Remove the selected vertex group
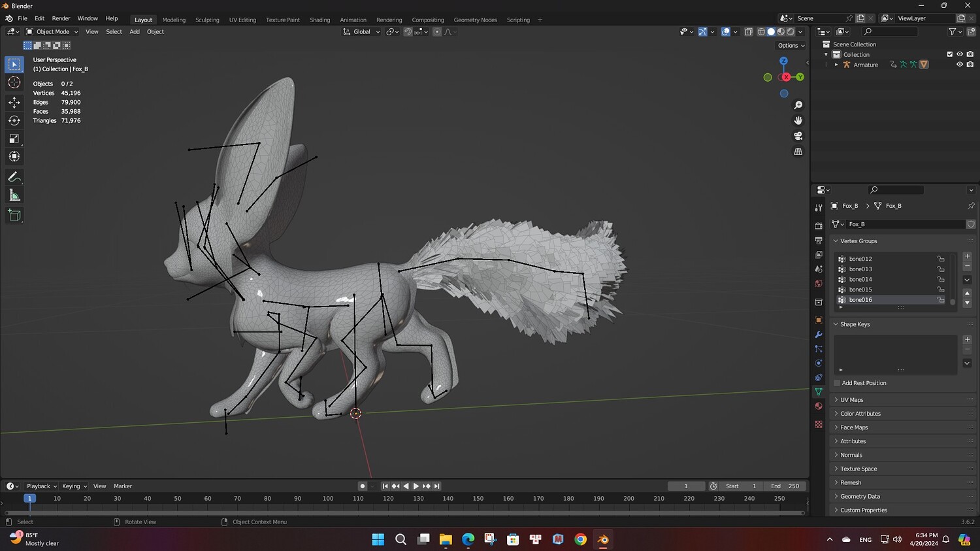The height and width of the screenshot is (551, 980). point(967,266)
